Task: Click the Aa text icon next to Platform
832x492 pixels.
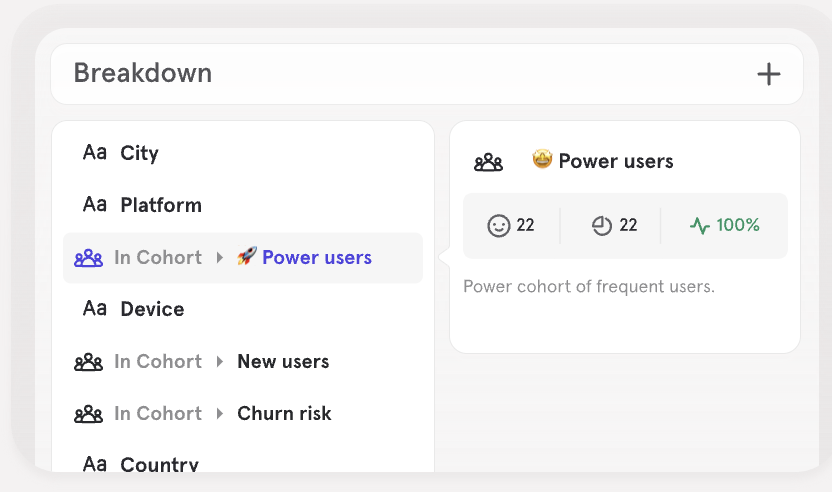Action: click(95, 205)
